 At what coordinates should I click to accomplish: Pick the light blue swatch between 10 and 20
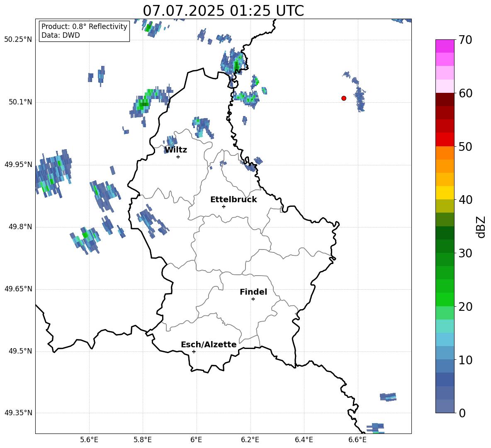point(445,339)
